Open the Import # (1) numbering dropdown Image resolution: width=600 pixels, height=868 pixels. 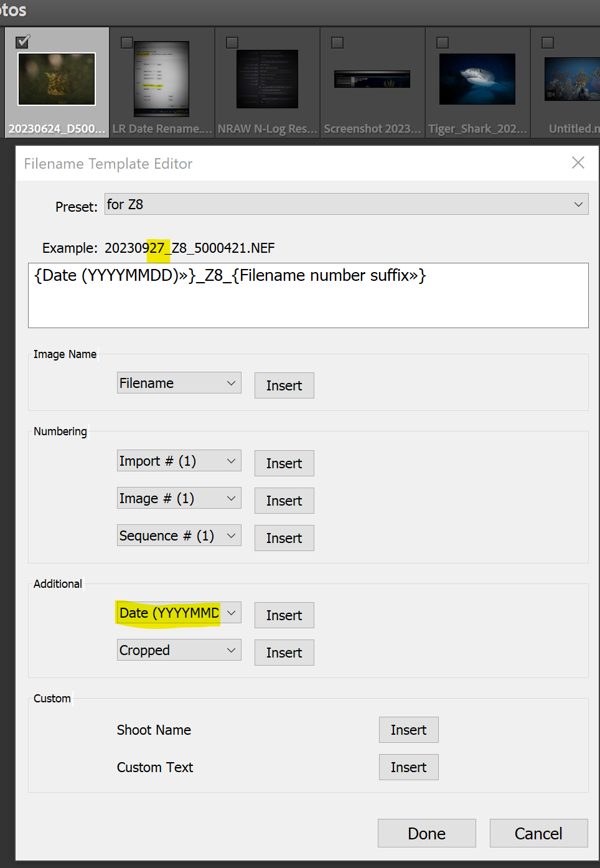[179, 460]
